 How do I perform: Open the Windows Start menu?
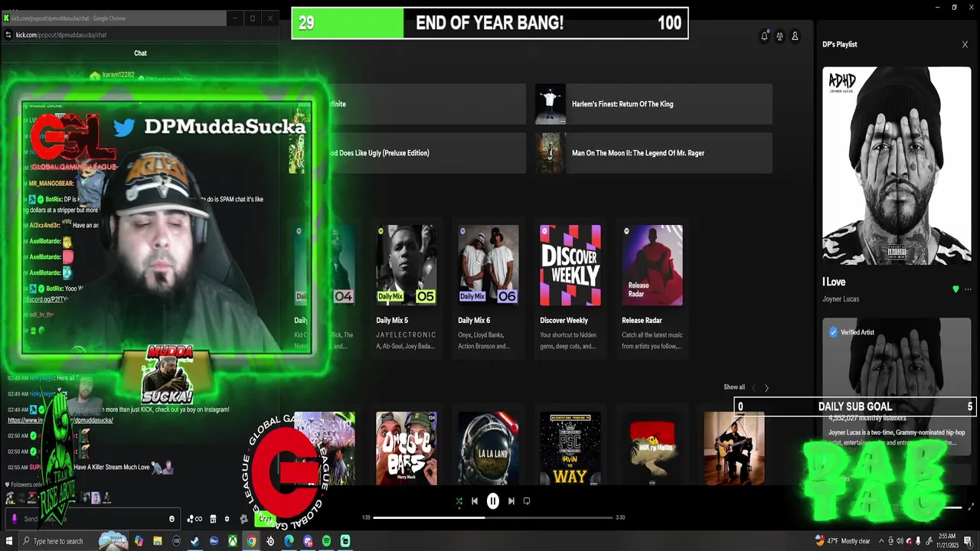pyautogui.click(x=8, y=541)
